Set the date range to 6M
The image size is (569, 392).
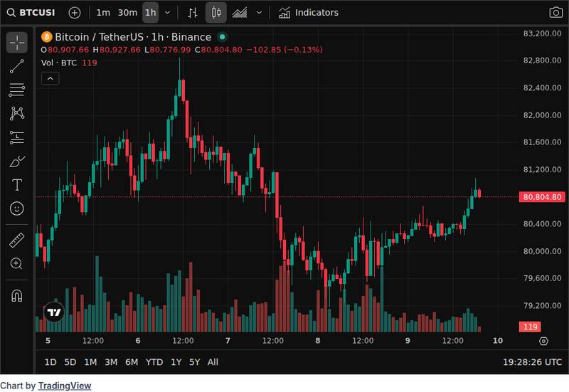pyautogui.click(x=132, y=362)
